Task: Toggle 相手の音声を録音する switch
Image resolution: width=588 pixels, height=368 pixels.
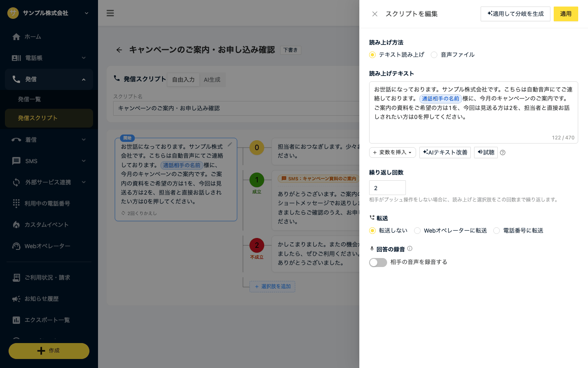Action: pyautogui.click(x=378, y=263)
